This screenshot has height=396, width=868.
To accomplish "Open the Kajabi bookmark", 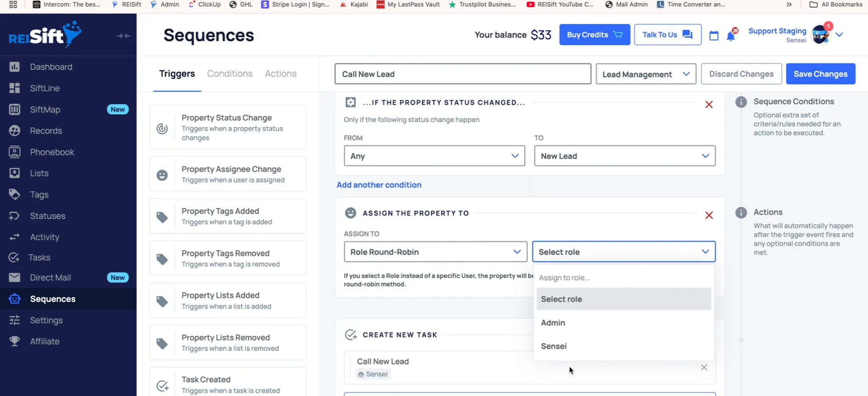I will coord(354,5).
